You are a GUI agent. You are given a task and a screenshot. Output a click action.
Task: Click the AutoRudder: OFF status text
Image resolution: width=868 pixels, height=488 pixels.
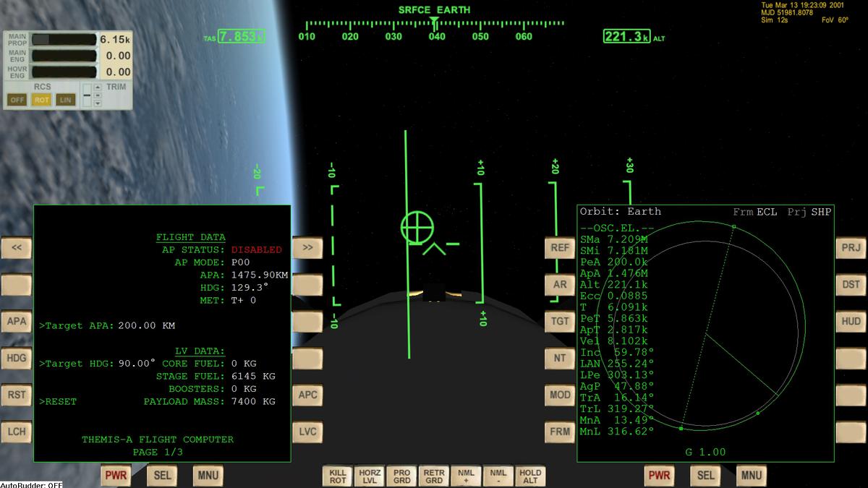(x=31, y=484)
